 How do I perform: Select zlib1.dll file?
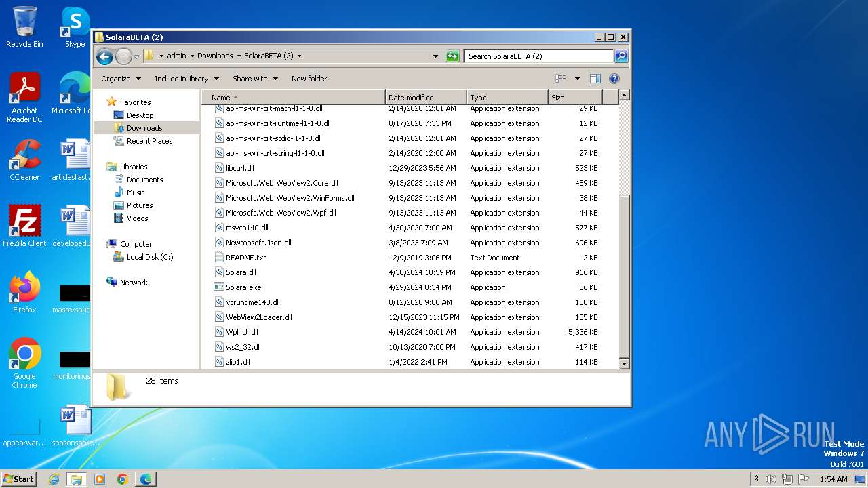237,362
